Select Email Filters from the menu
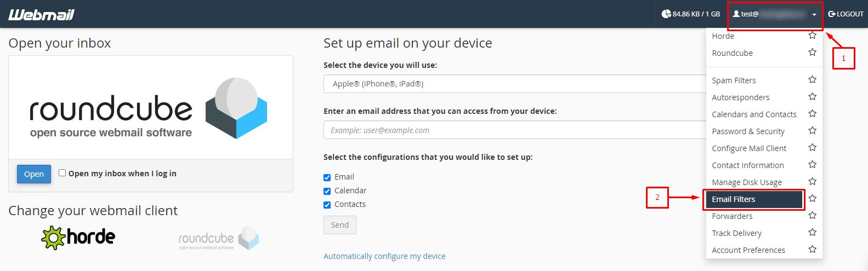The width and height of the screenshot is (868, 271). click(753, 199)
